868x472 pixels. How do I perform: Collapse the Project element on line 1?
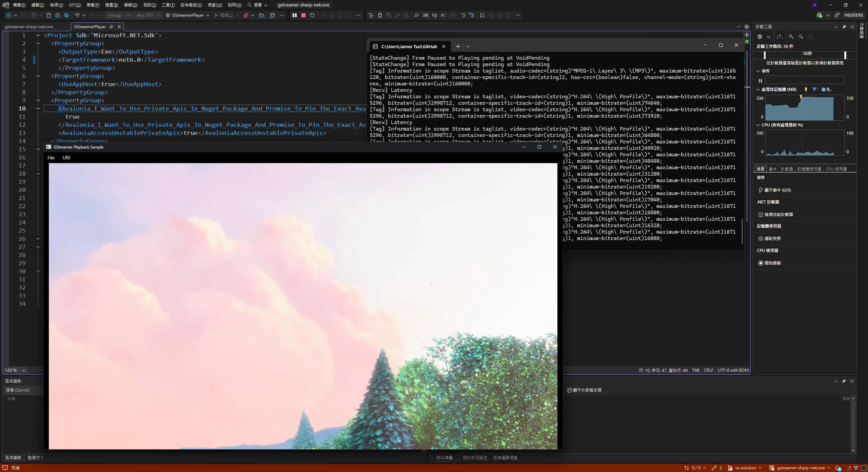coord(38,35)
